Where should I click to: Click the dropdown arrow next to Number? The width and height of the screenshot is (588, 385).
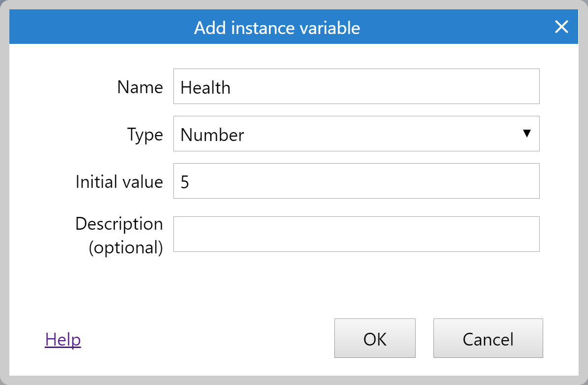coord(527,134)
